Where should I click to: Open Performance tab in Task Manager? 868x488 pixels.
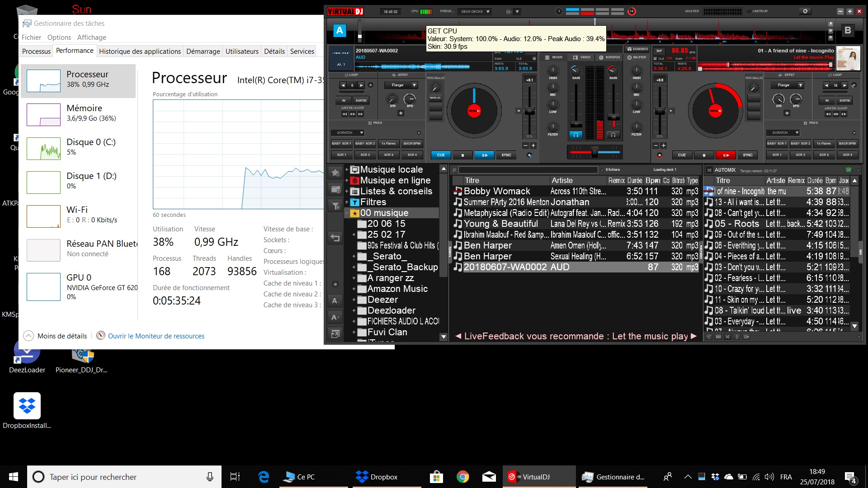[75, 51]
